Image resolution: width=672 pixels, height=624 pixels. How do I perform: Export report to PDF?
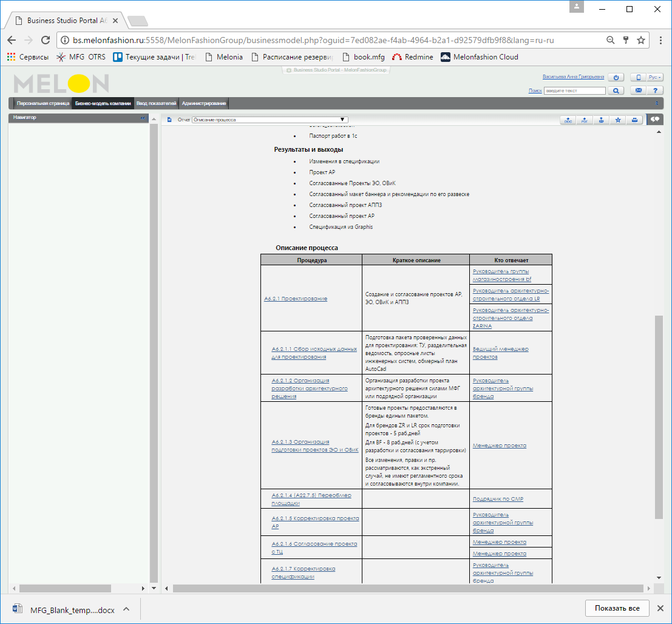(585, 120)
